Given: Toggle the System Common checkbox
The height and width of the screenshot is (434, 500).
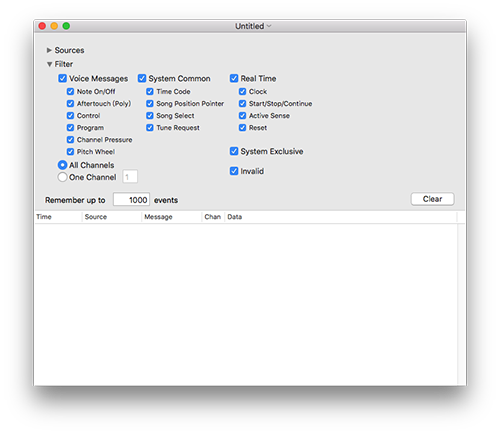Looking at the screenshot, I should (x=142, y=78).
